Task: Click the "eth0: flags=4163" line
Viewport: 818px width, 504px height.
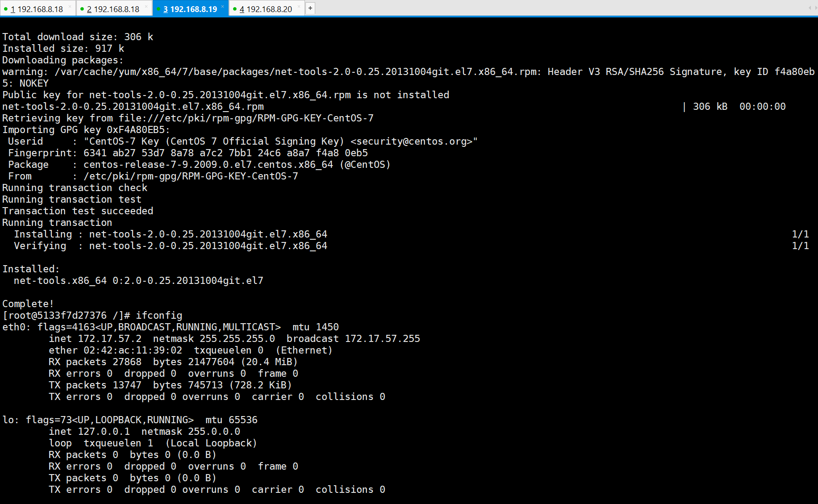Action: pos(171,327)
